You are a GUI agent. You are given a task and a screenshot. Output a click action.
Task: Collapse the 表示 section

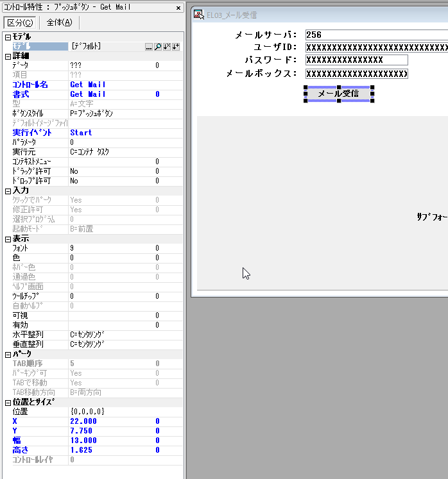click(8, 239)
